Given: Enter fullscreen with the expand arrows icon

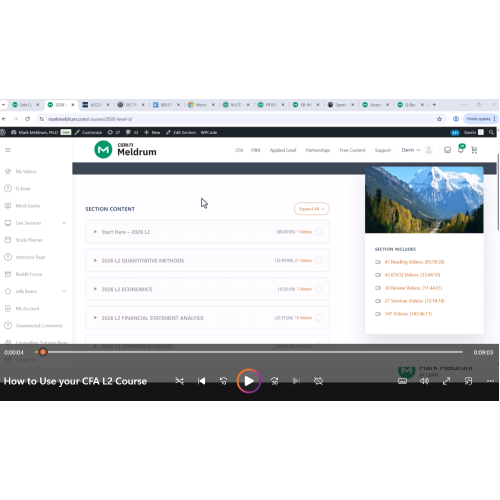Looking at the screenshot, I should (446, 381).
